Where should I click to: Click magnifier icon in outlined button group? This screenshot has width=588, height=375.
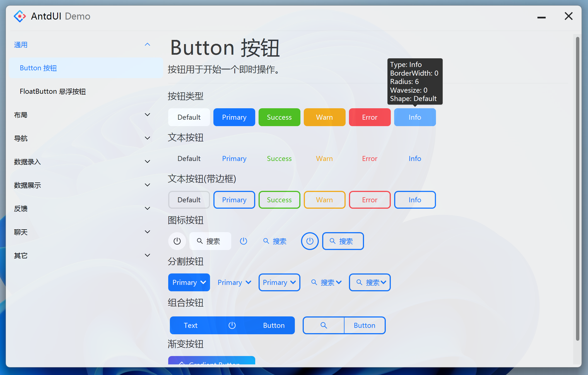[x=324, y=325]
